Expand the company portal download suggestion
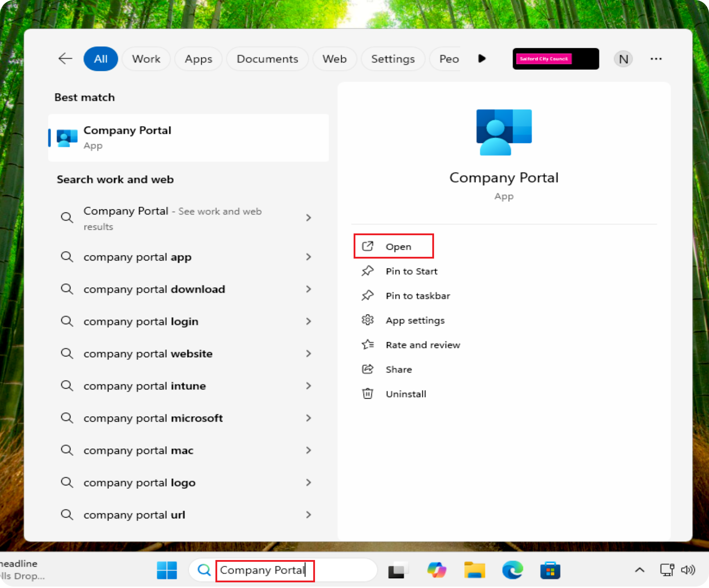Image resolution: width=709 pixels, height=588 pixels. pyautogui.click(x=308, y=289)
